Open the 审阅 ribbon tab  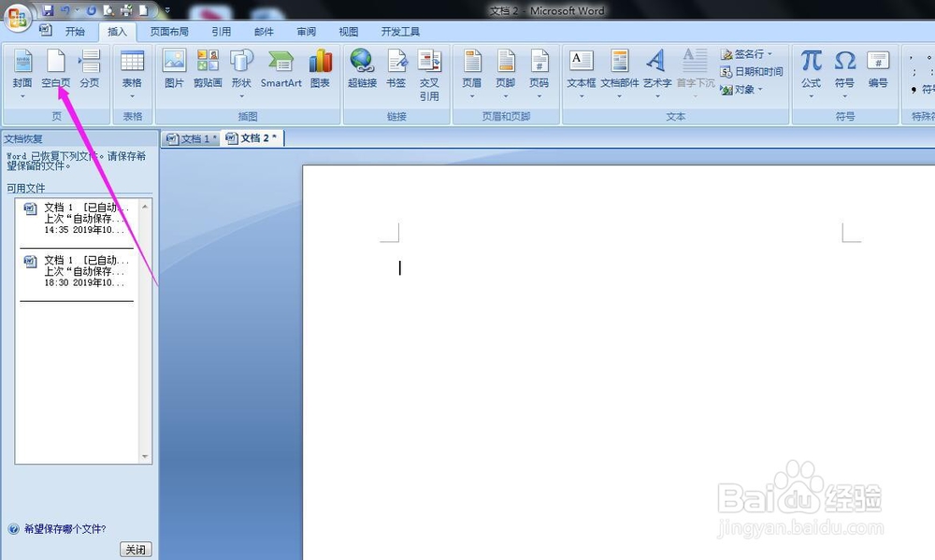(x=307, y=32)
